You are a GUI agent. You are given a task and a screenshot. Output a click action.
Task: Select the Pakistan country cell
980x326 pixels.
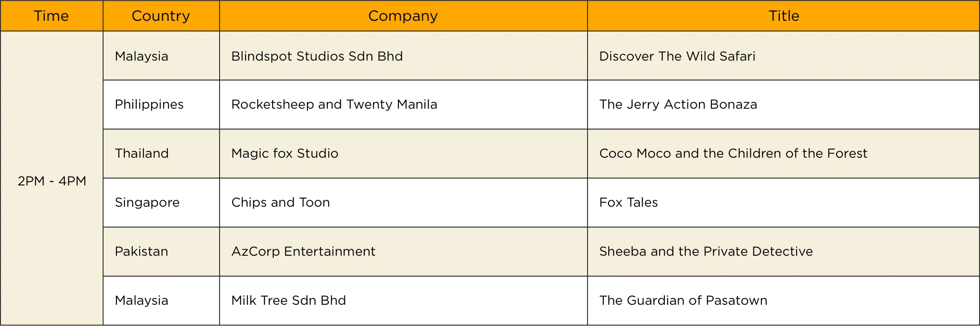click(141, 252)
